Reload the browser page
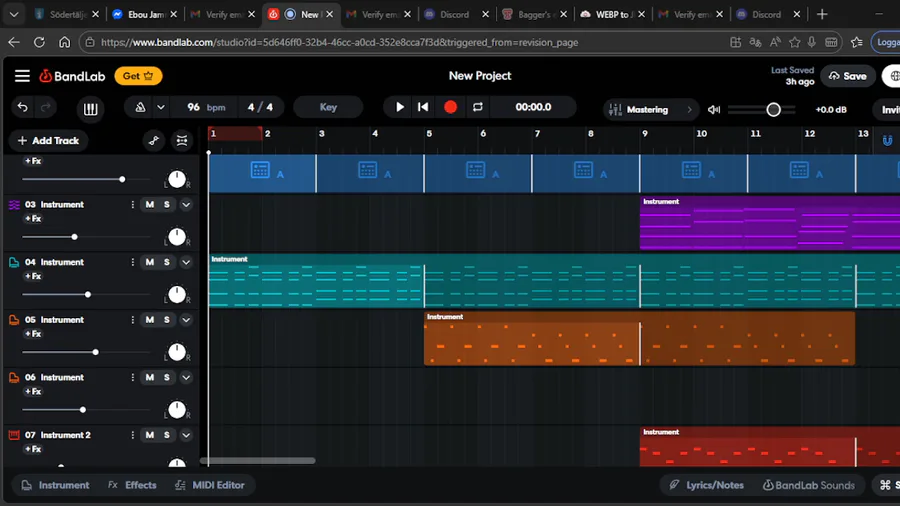This screenshot has width=900, height=506. [x=39, y=42]
